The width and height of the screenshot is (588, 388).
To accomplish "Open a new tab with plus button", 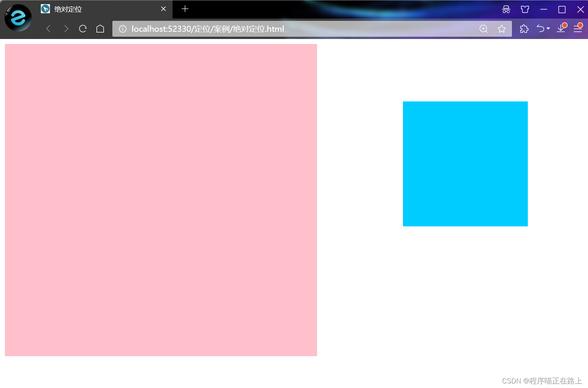I will [x=185, y=9].
